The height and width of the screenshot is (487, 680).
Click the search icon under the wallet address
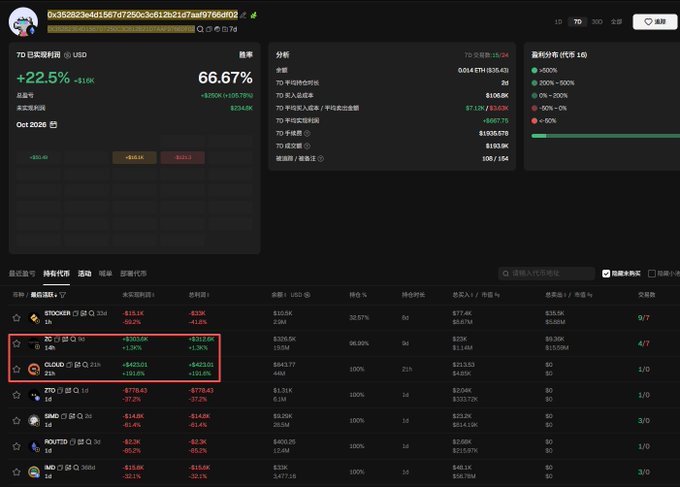(200, 29)
